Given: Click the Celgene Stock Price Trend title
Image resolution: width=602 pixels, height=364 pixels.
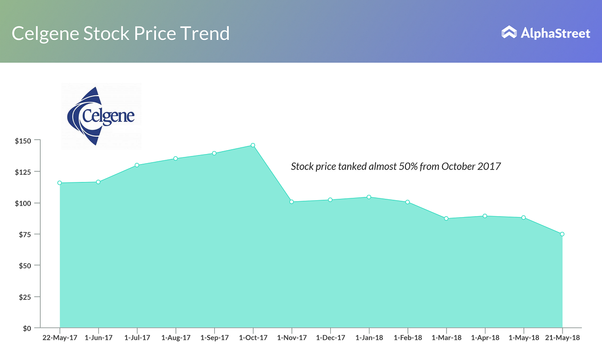Looking at the screenshot, I should 120,34.
